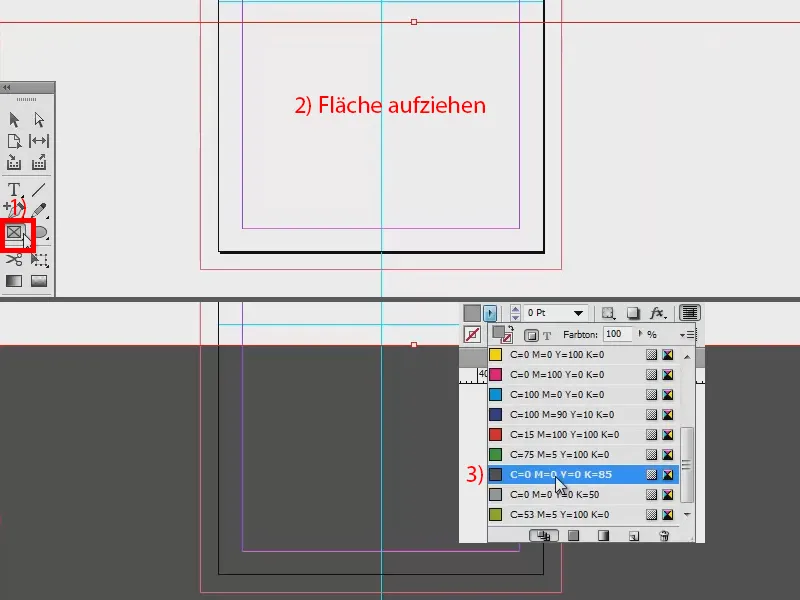Click the Farbton tint value field

[x=617, y=334]
